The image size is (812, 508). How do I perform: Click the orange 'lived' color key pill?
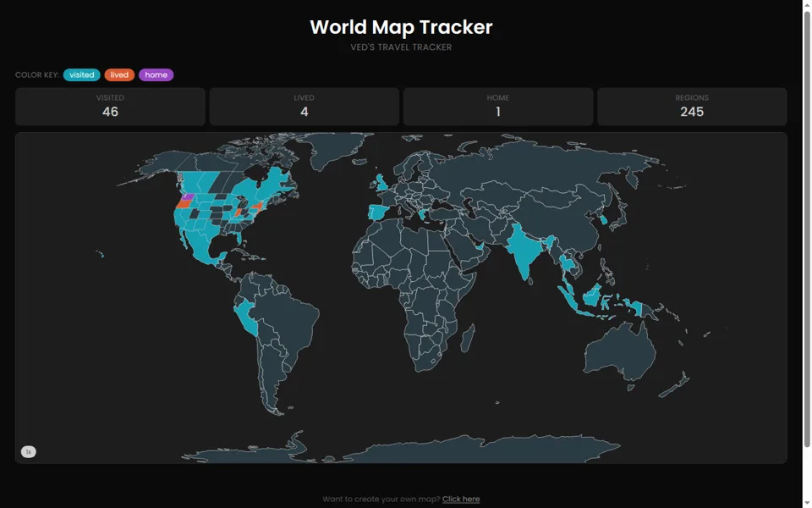click(119, 75)
